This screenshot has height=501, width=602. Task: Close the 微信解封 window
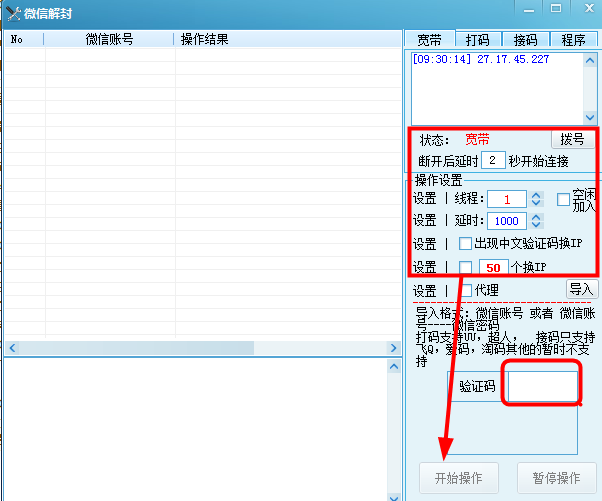click(x=583, y=9)
